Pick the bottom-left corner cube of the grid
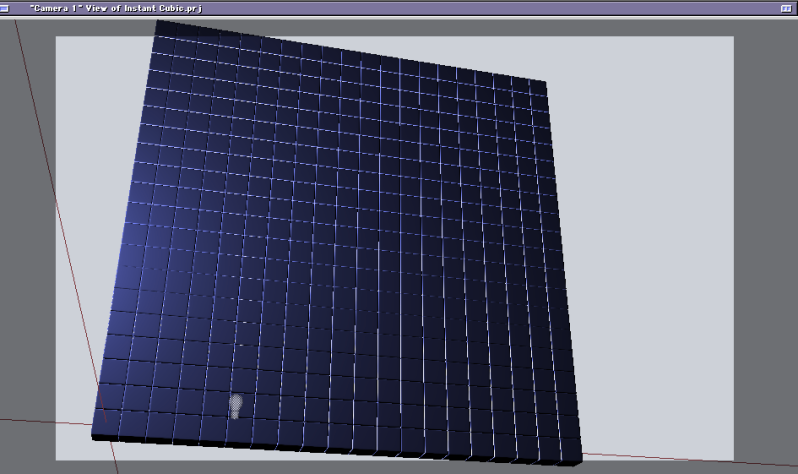798x474 pixels. point(106,422)
